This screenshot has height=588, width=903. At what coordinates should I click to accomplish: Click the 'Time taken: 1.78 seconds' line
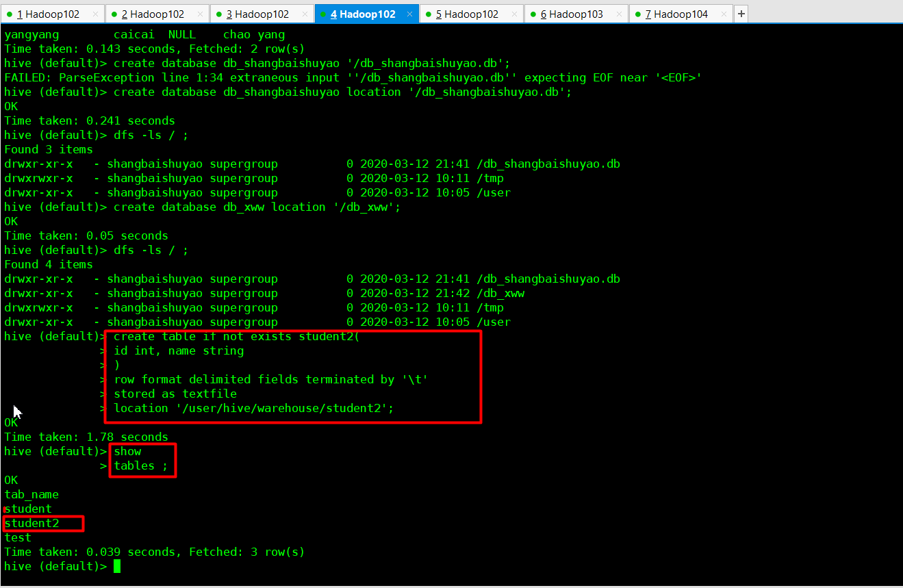tap(86, 437)
